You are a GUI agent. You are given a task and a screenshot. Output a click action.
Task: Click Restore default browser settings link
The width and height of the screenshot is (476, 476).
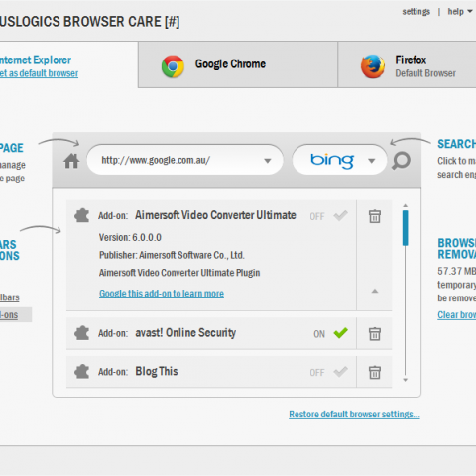(x=354, y=415)
